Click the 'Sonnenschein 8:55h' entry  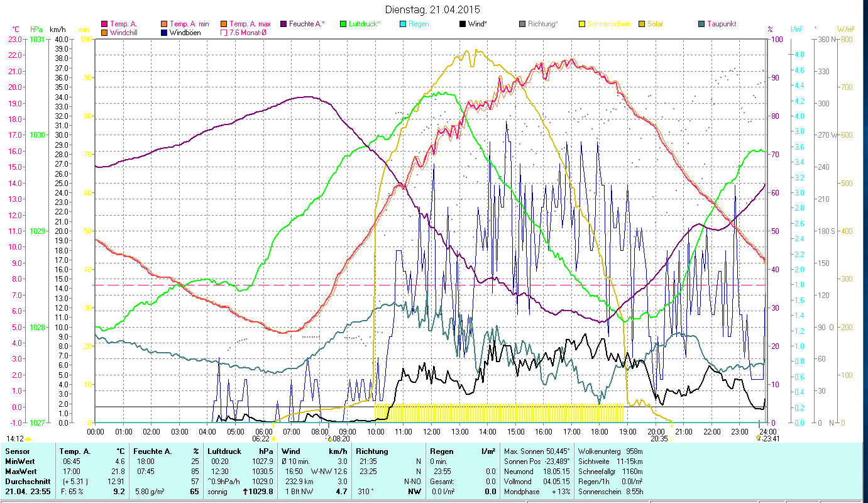[610, 492]
